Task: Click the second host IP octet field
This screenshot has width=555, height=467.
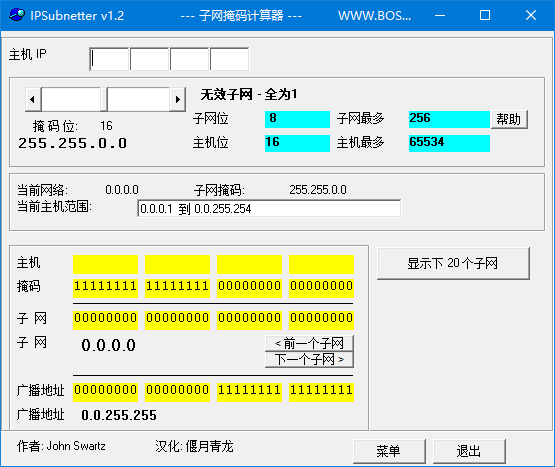Action: (149, 59)
